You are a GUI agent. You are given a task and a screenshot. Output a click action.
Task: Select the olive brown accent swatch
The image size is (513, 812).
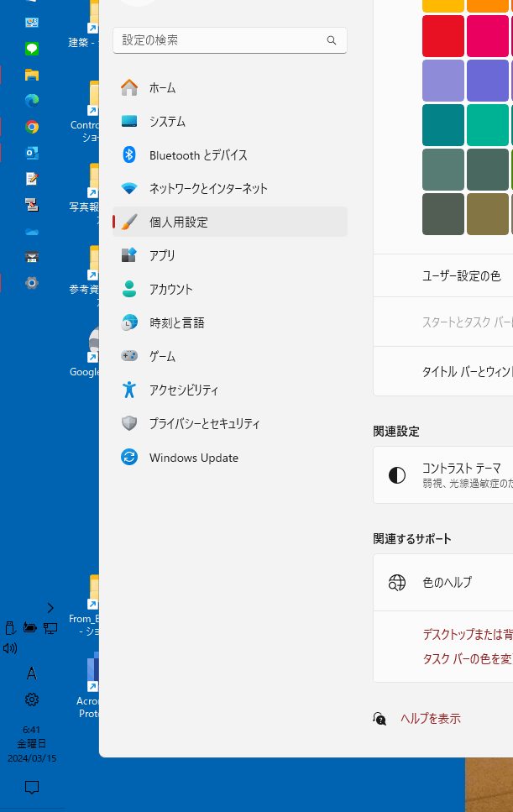pos(488,214)
